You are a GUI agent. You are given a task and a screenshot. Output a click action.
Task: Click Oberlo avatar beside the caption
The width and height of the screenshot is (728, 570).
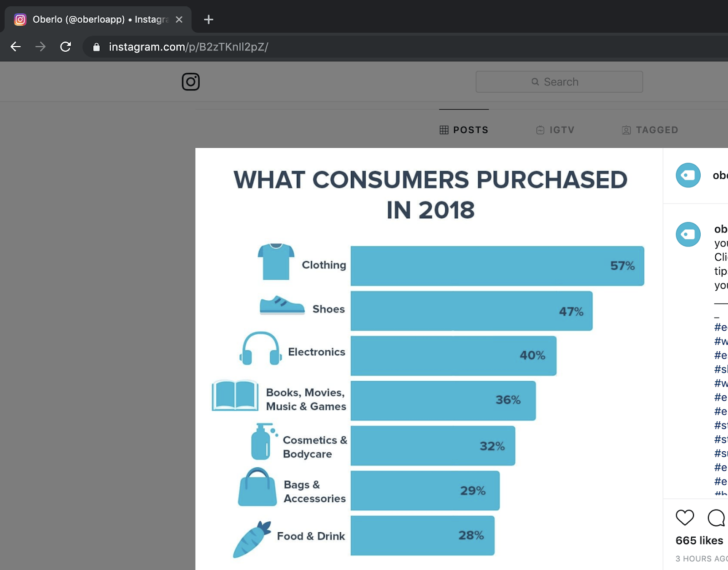pyautogui.click(x=688, y=234)
